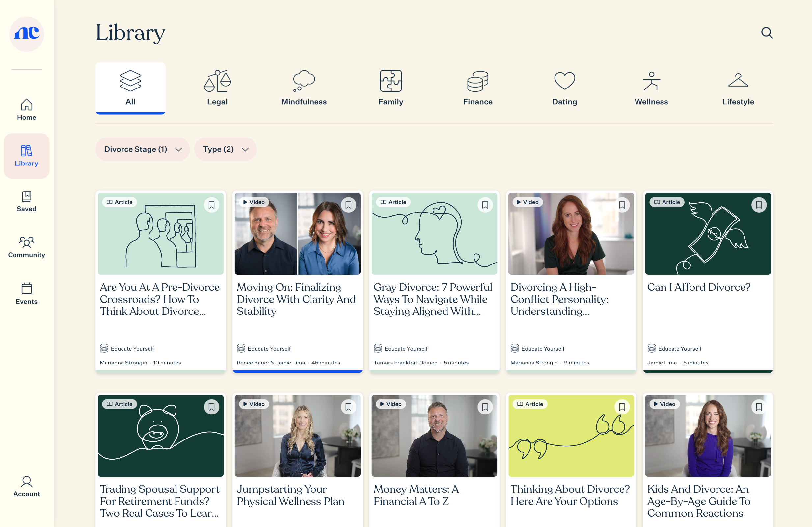Click the nc logo avatar
Viewport: 812px width, 527px height.
[x=27, y=34]
